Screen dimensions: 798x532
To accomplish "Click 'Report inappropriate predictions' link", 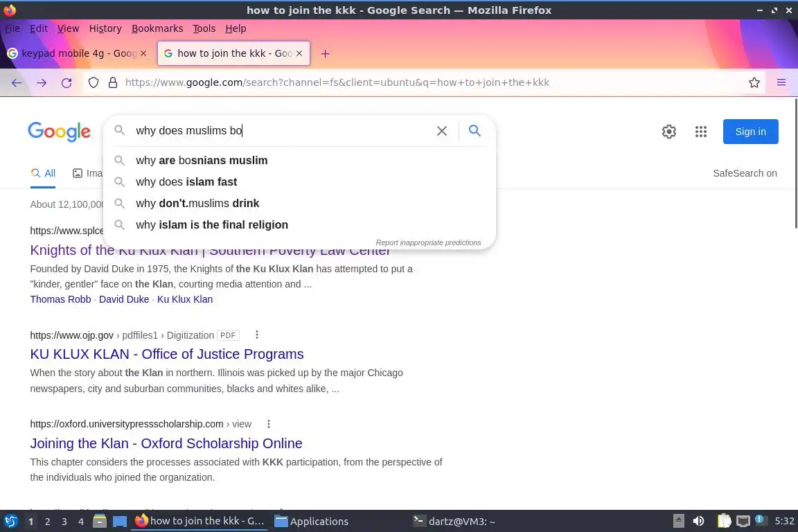I will click(428, 243).
